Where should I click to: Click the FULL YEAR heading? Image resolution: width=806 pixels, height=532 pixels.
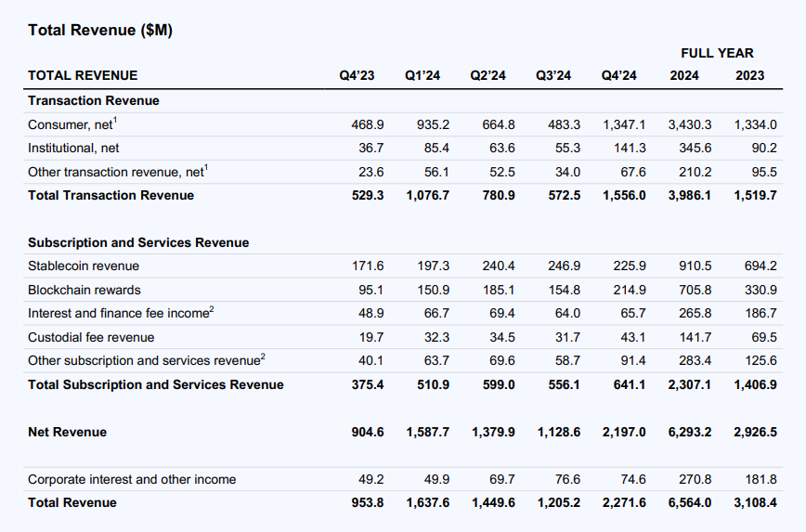717,53
